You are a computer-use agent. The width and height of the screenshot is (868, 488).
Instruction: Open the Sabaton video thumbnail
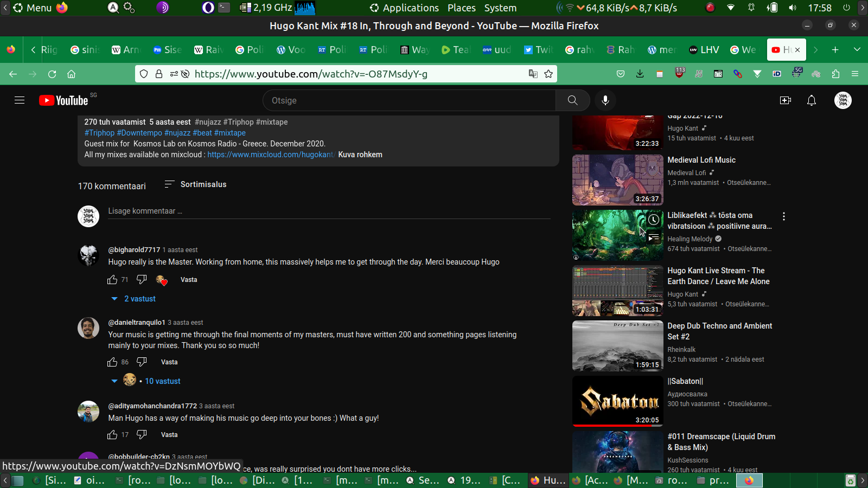[x=617, y=401]
